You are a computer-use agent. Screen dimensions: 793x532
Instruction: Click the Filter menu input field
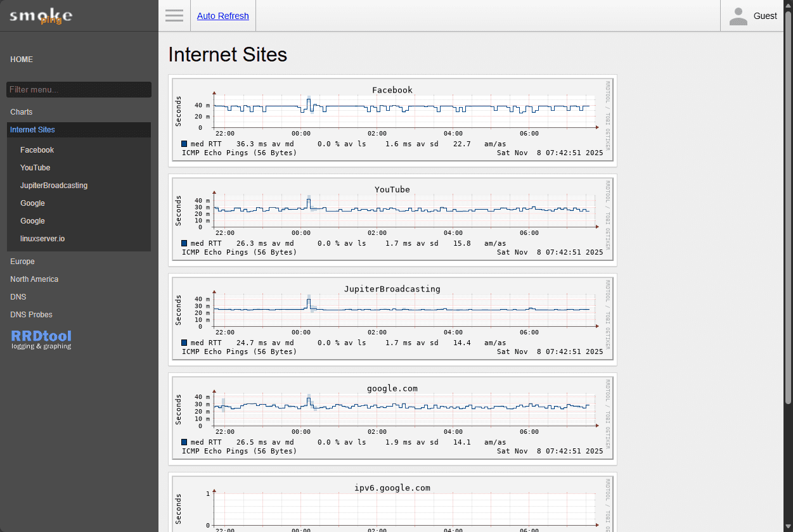[x=78, y=89]
